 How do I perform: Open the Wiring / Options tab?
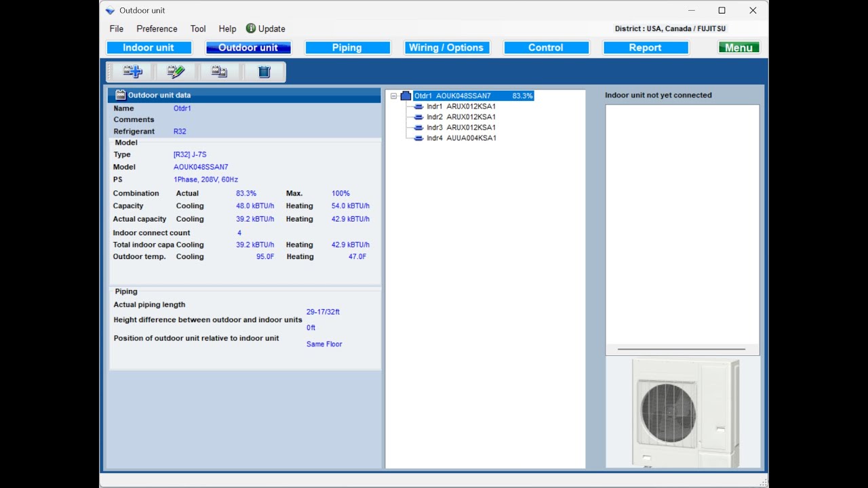[446, 47]
